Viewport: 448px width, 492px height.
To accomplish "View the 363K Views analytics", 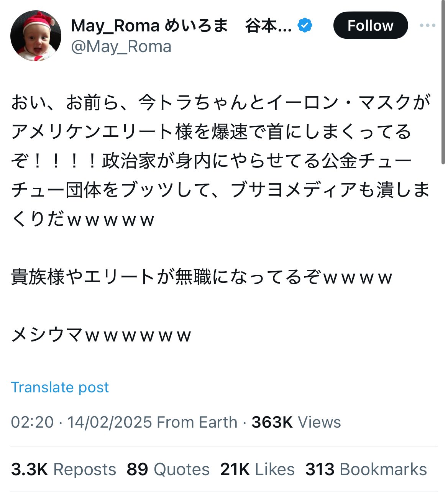I will [296, 422].
